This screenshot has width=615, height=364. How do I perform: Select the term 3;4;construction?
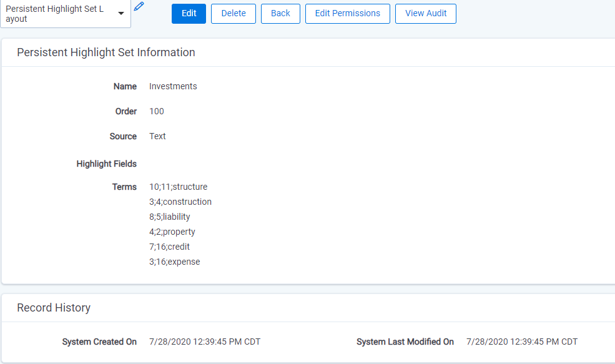[180, 202]
